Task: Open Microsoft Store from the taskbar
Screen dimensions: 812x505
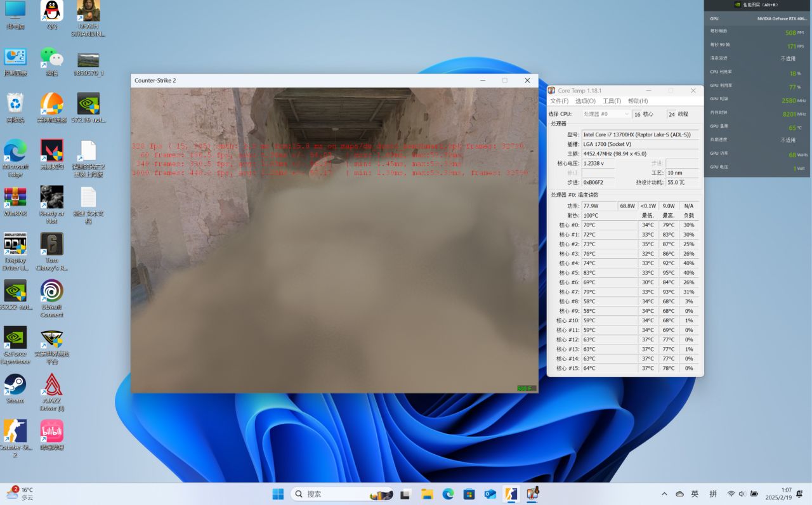Action: (x=469, y=494)
